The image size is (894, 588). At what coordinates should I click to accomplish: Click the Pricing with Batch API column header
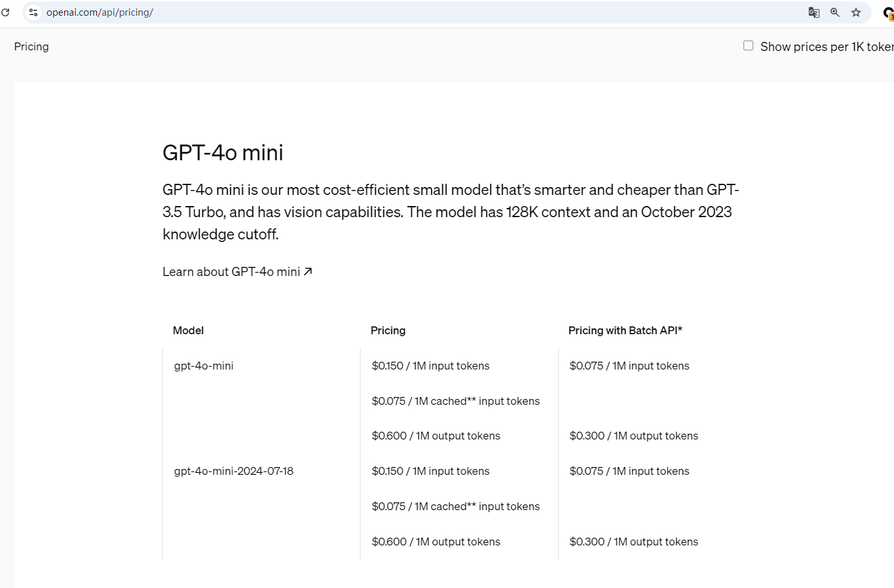625,330
